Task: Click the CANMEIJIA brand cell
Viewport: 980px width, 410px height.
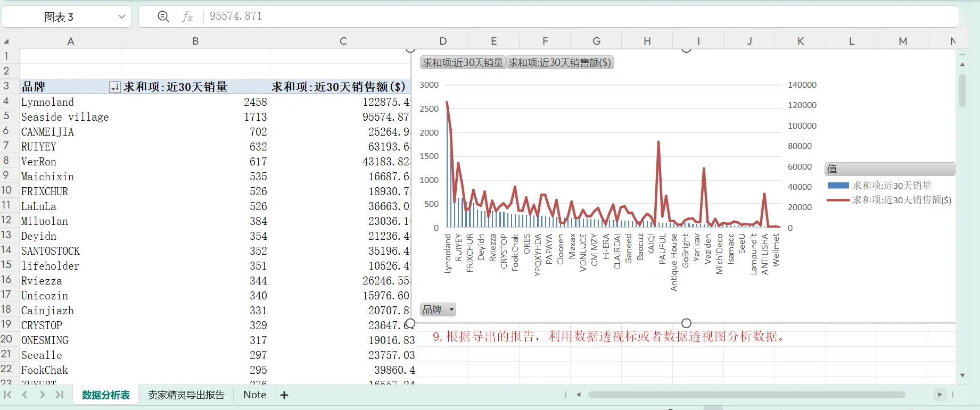Action: pos(70,132)
